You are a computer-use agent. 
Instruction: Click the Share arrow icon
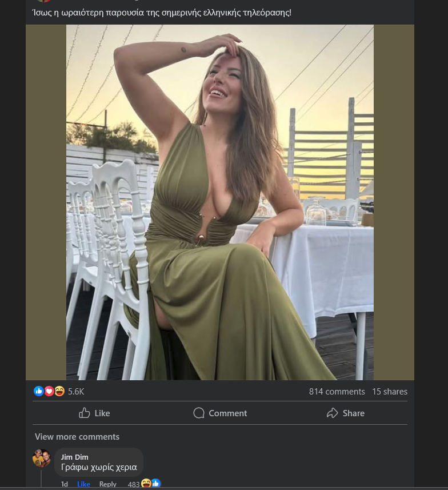click(333, 413)
